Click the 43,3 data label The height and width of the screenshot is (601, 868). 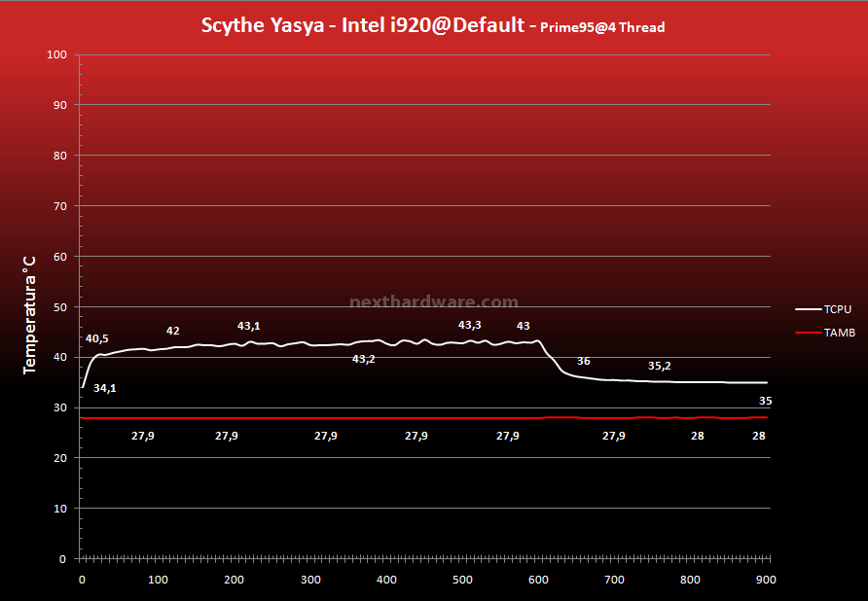coord(469,326)
